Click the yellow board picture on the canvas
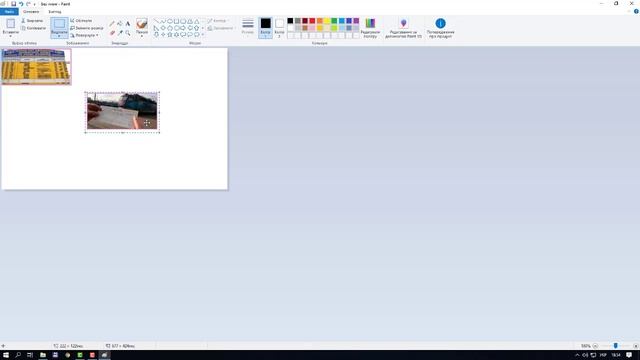The image size is (640, 360). tap(36, 67)
